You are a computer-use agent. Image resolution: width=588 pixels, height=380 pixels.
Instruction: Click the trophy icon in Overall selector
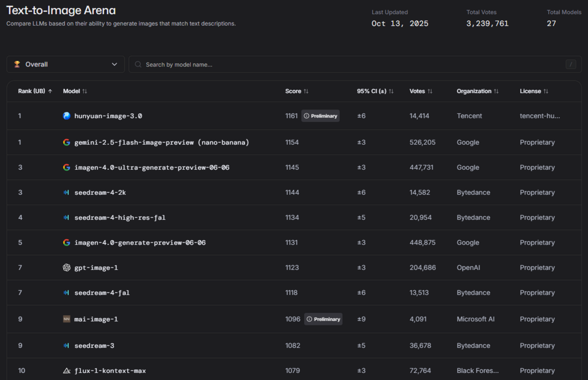click(x=17, y=64)
